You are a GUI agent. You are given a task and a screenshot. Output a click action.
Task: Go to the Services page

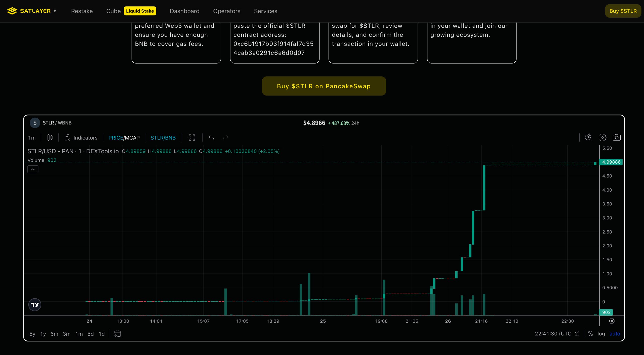click(265, 11)
